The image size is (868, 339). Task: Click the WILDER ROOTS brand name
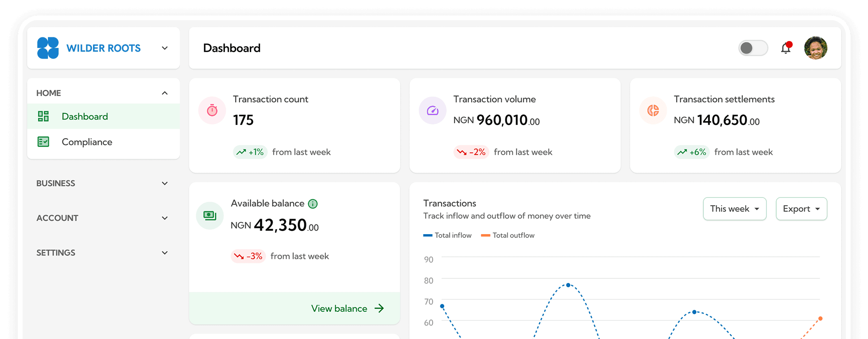(x=103, y=48)
